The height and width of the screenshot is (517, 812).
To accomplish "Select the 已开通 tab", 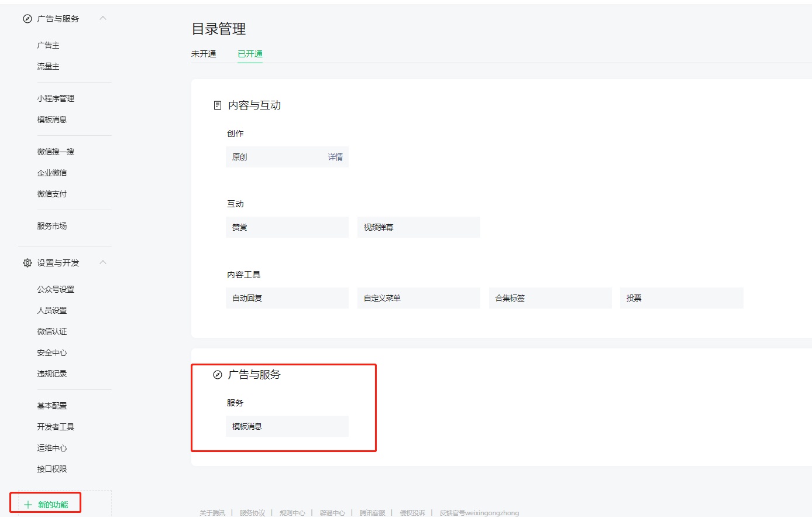I will (250, 54).
